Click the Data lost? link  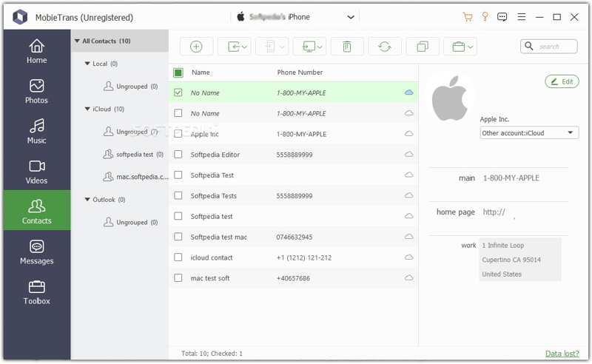coord(562,354)
